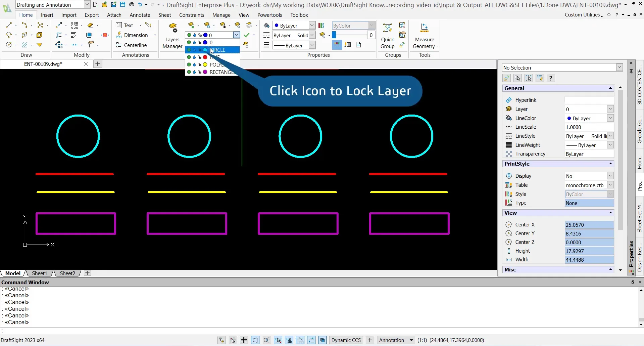
Task: Toggle the grid display in status bar
Action: tap(244, 340)
